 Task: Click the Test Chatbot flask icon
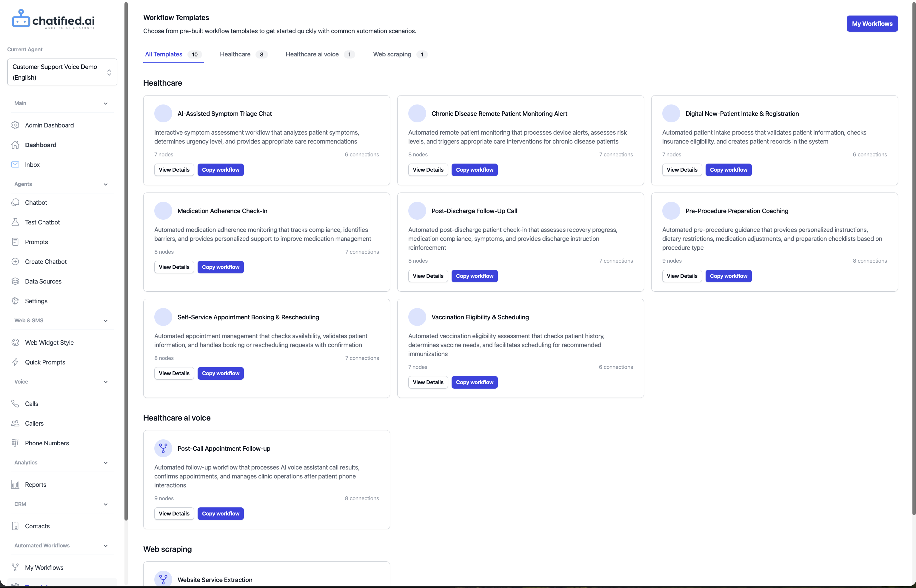15,222
